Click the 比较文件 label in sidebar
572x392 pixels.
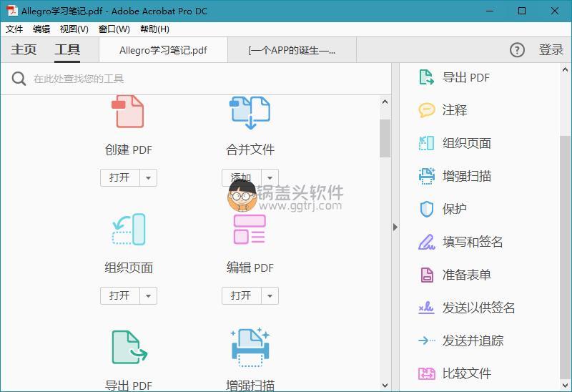[467, 373]
